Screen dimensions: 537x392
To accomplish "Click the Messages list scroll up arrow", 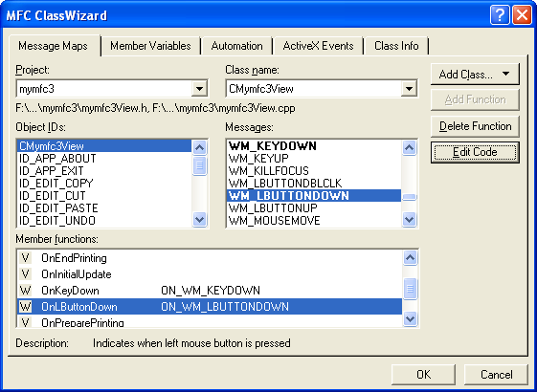I will [409, 148].
